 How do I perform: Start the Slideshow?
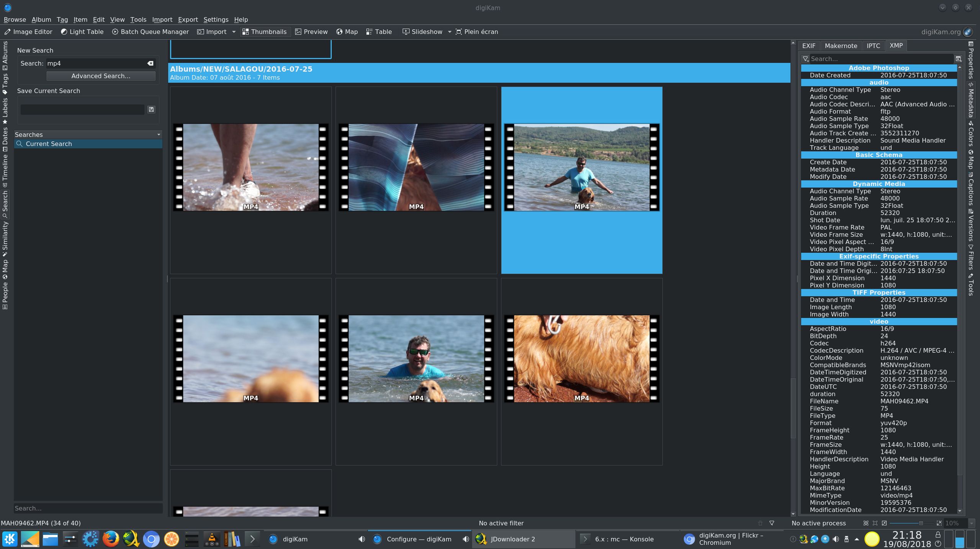(x=422, y=32)
